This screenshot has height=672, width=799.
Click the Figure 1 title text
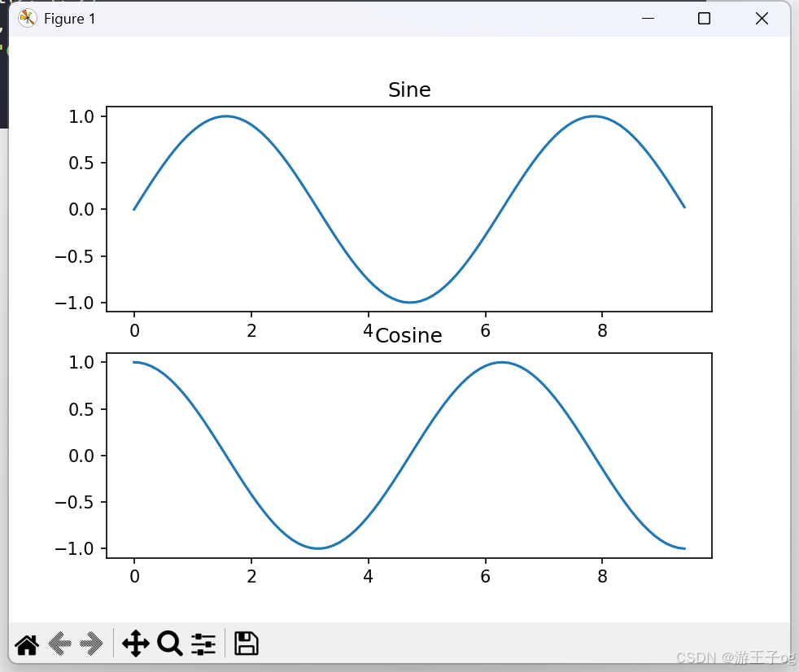69,19
